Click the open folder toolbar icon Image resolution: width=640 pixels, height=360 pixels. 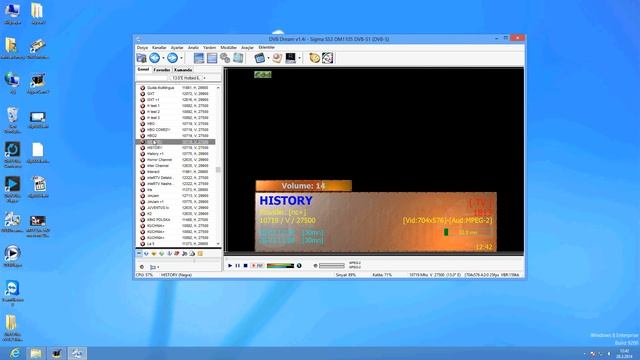tap(141, 58)
